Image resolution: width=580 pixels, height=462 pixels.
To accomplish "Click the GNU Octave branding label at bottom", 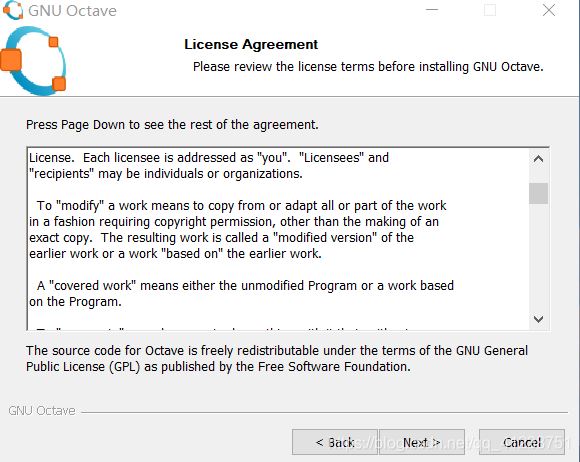I will [42, 411].
